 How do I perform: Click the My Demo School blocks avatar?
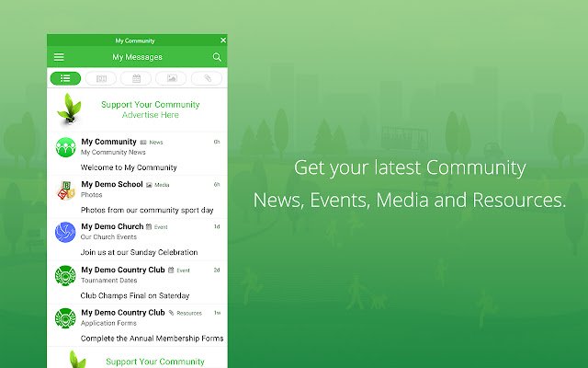[65, 190]
